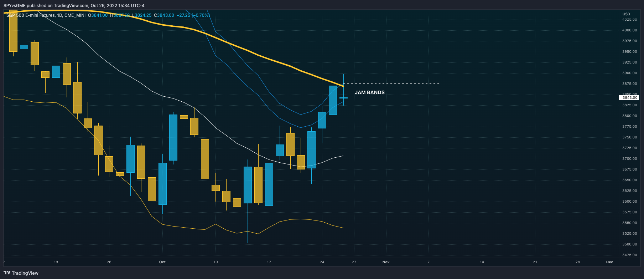Click the 3775.00 price axis label
The height and width of the screenshot is (279, 644).
click(x=629, y=127)
